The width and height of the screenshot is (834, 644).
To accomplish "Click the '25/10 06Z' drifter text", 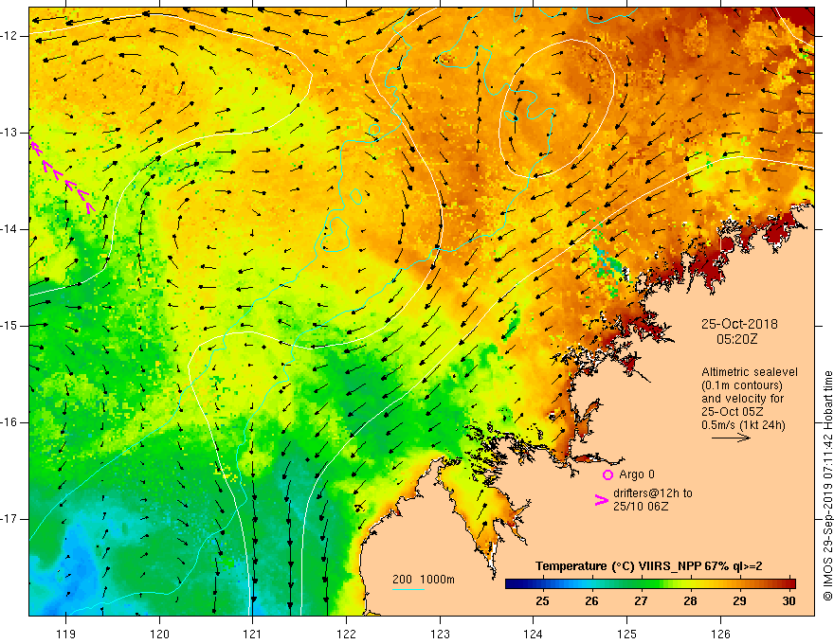I will pos(641,507).
